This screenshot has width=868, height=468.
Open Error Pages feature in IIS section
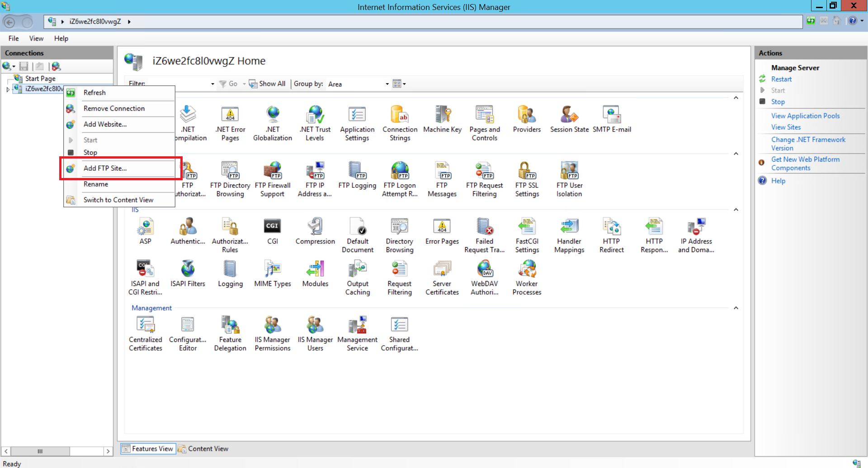point(442,231)
